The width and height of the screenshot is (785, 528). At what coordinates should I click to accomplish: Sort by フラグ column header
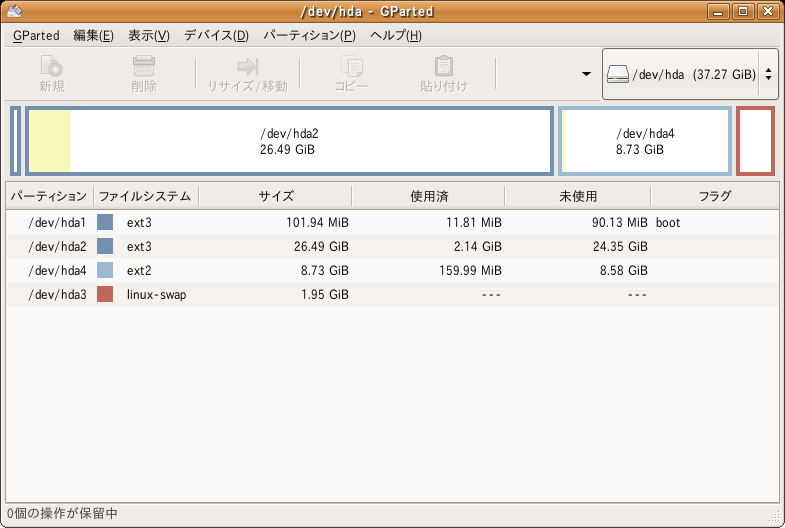click(715, 196)
